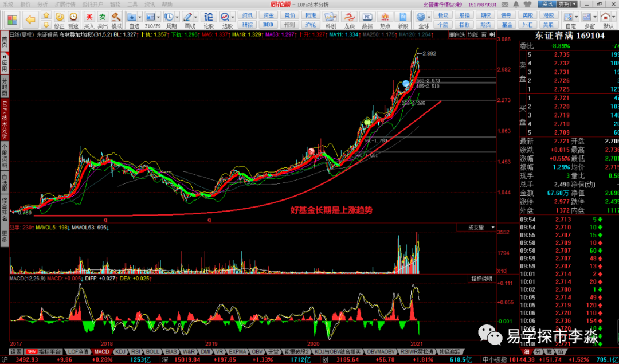Click the notification bell icon

point(516,5)
